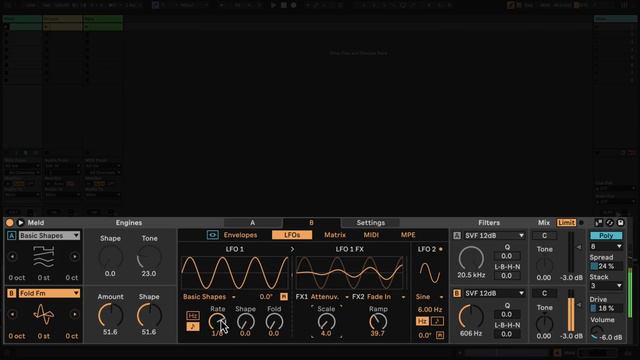Click the Basic Shapes waveform icon
Image resolution: width=640 pixels, height=360 pixels.
44,256
